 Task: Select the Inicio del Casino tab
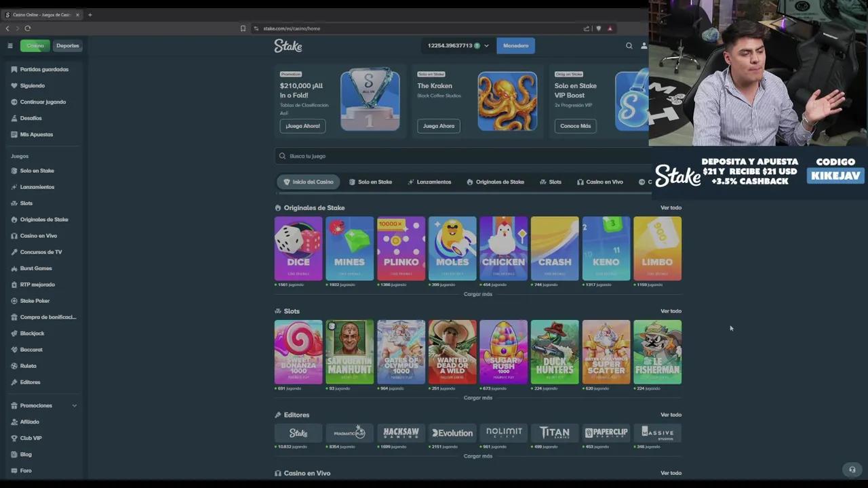coord(309,182)
